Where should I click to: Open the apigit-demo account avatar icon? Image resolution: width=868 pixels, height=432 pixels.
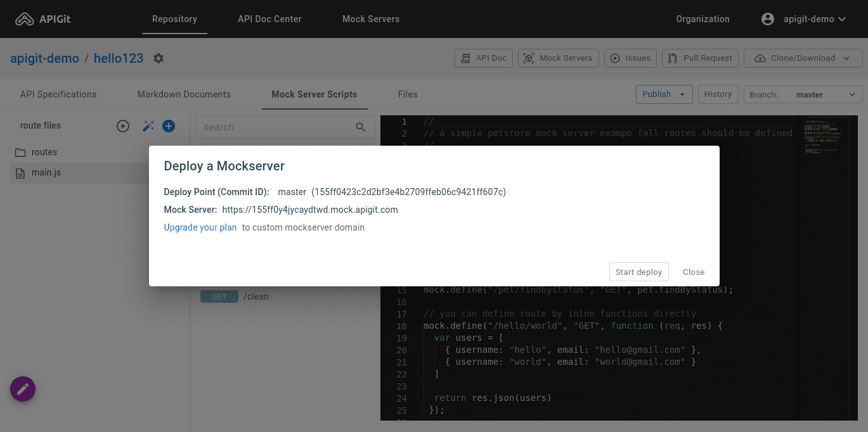(768, 19)
